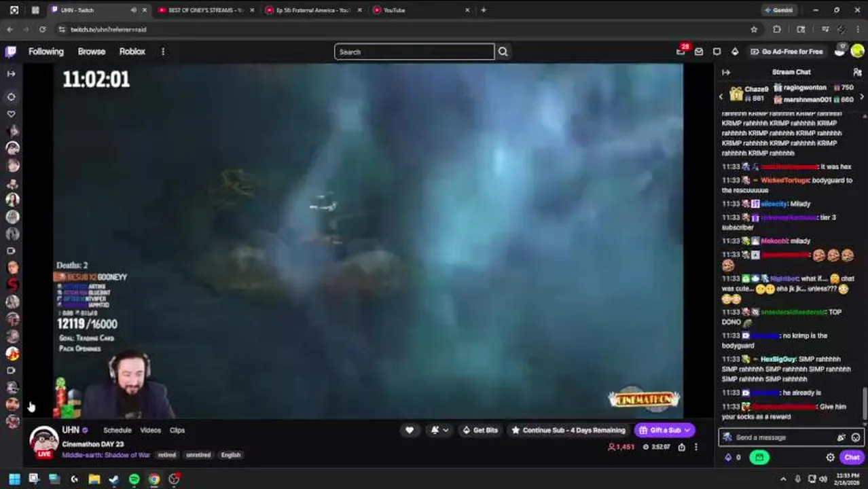
Task: Collapse the Stream Chat panel
Action: (x=726, y=72)
